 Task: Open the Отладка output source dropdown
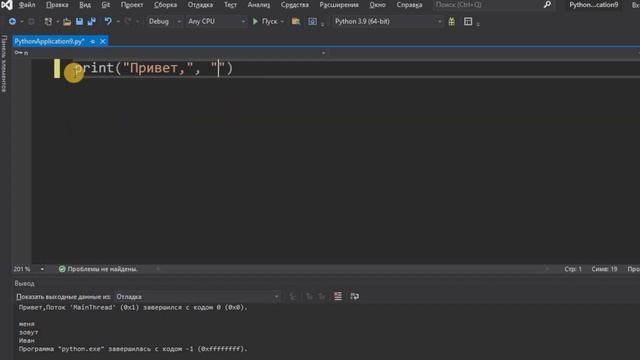point(198,297)
